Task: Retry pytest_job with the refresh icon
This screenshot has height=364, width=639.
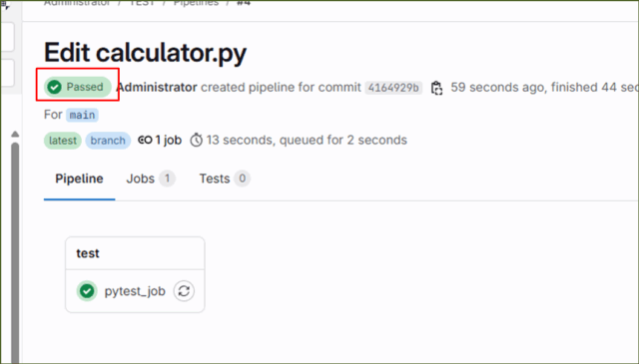Action: click(x=184, y=291)
